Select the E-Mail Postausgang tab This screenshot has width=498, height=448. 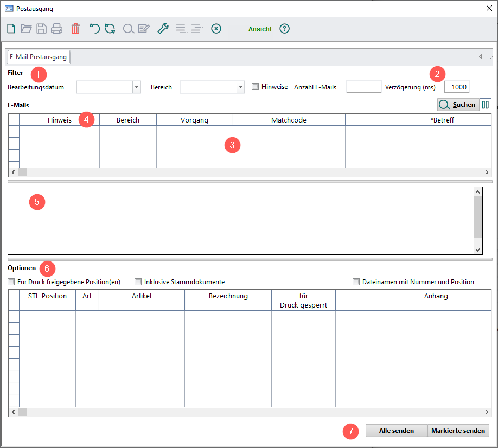(x=38, y=57)
